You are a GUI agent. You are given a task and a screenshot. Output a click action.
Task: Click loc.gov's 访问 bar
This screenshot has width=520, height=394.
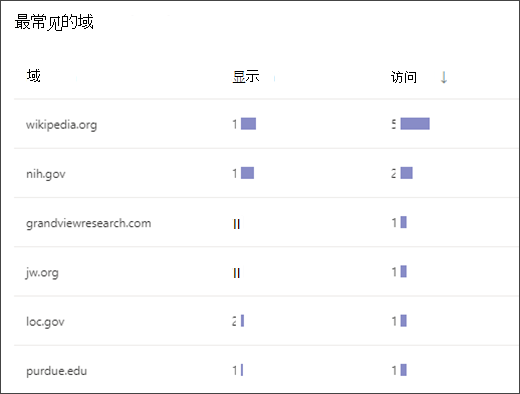click(404, 321)
